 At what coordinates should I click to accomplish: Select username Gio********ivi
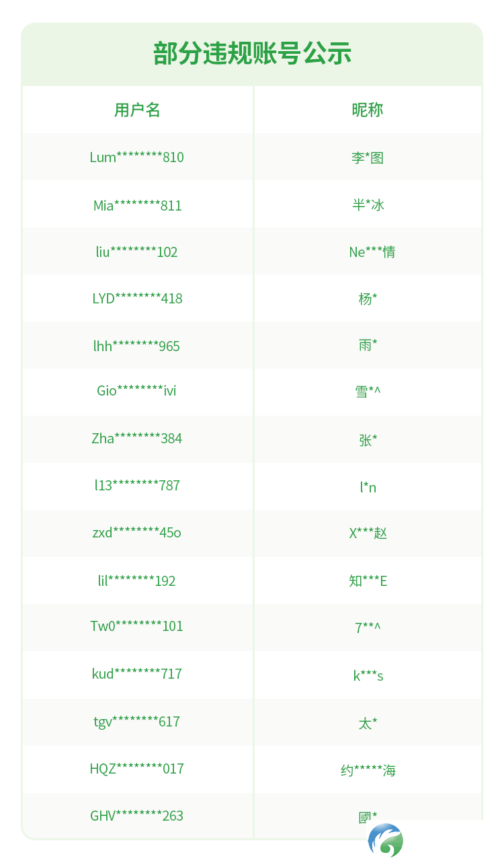137,391
